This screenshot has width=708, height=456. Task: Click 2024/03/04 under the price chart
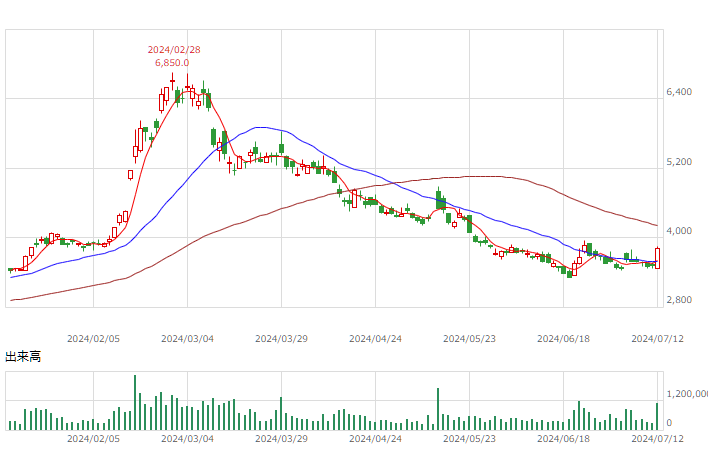tap(187, 339)
